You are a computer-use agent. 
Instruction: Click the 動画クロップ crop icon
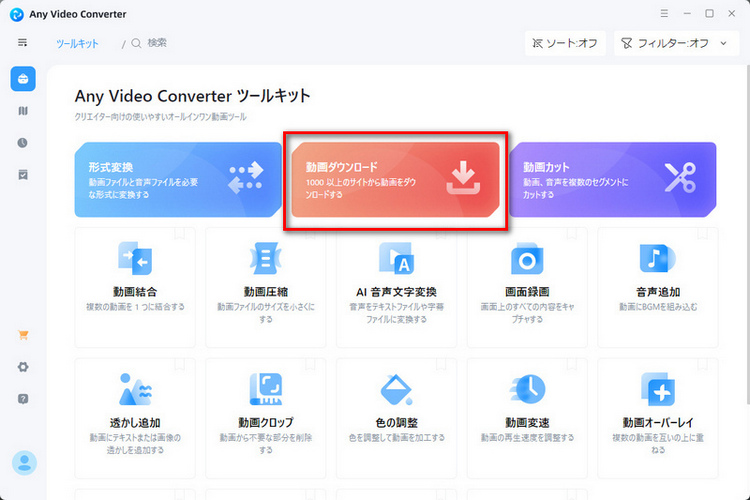(265, 389)
